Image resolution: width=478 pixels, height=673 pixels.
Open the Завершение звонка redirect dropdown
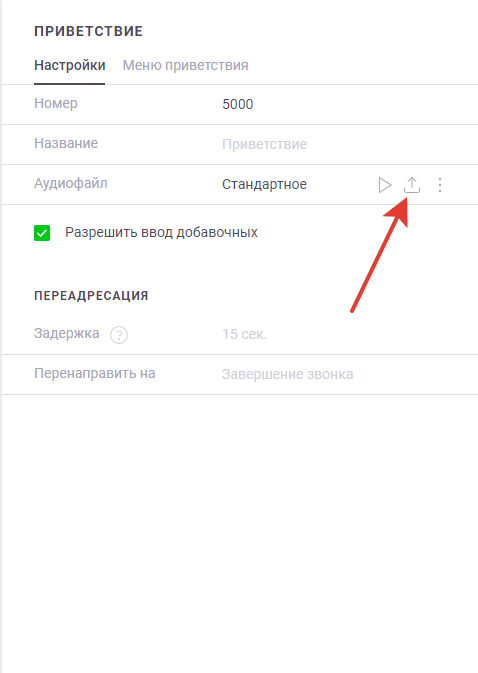coord(287,374)
